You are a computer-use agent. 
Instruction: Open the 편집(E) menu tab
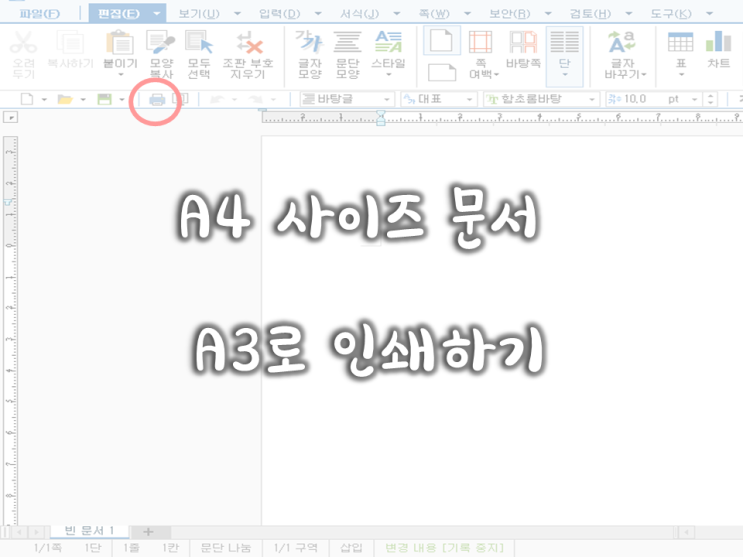click(118, 13)
